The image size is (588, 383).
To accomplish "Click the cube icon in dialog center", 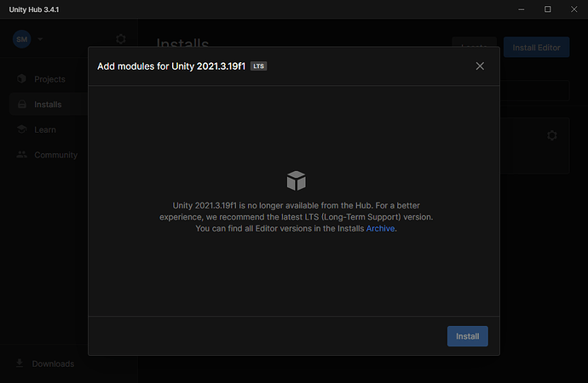I will coord(297,180).
